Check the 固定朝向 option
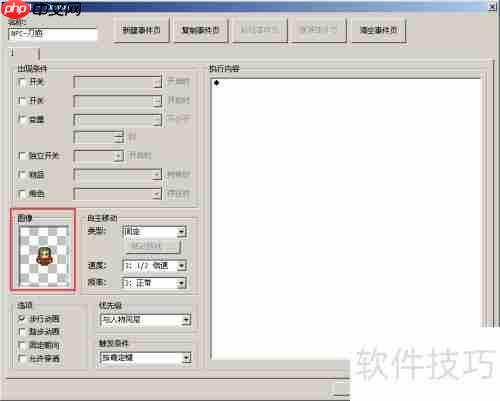 point(22,345)
